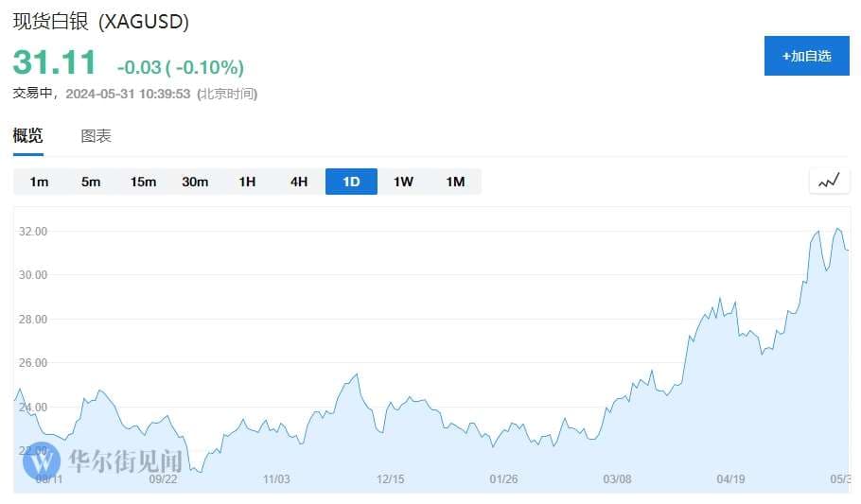Open the 图表 chart tab
Screen dimensions: 861x504
(x=97, y=135)
